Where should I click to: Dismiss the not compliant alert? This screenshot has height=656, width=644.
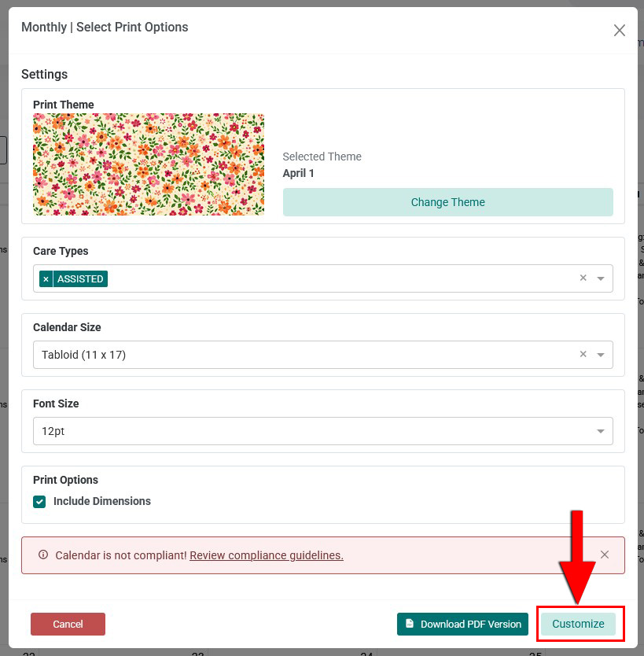coord(604,555)
